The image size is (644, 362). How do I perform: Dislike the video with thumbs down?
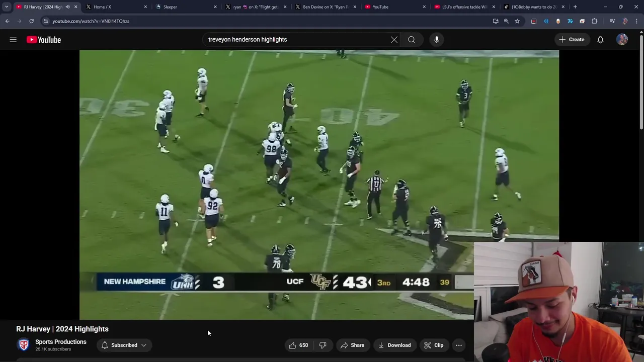coord(323,345)
